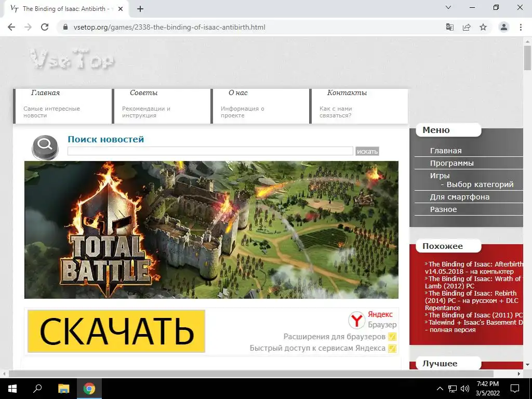Viewport: 532px width, 399px height.
Task: Open a new browser tab
Action: [140, 9]
